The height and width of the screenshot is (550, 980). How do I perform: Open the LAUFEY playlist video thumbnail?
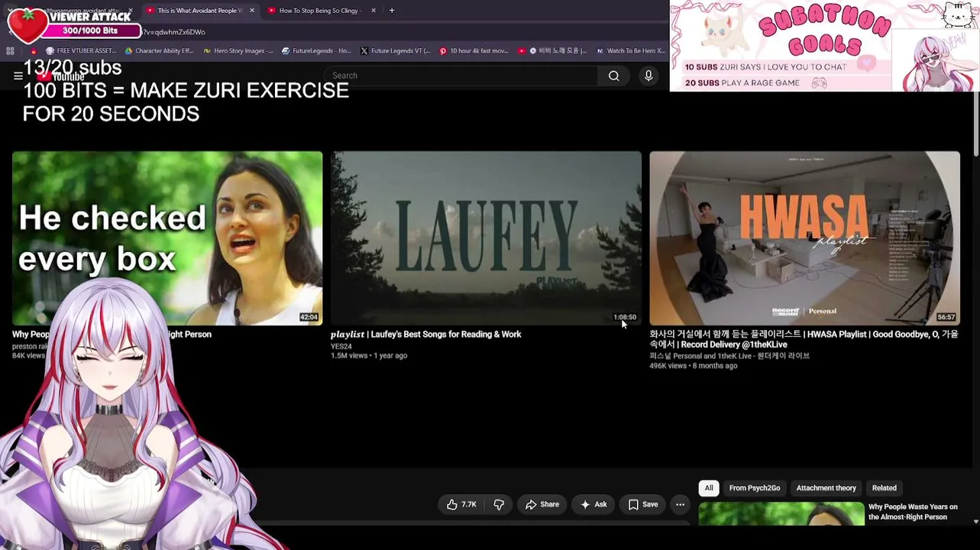pyautogui.click(x=486, y=238)
